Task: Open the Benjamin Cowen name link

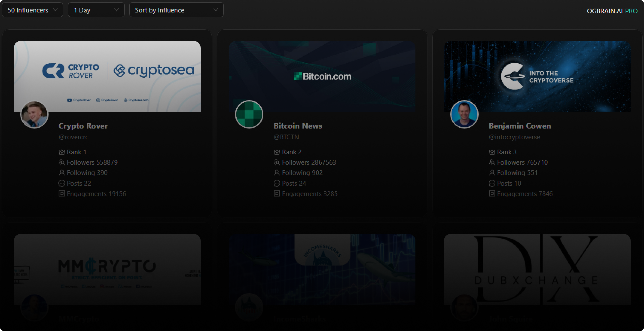Action: [x=520, y=126]
